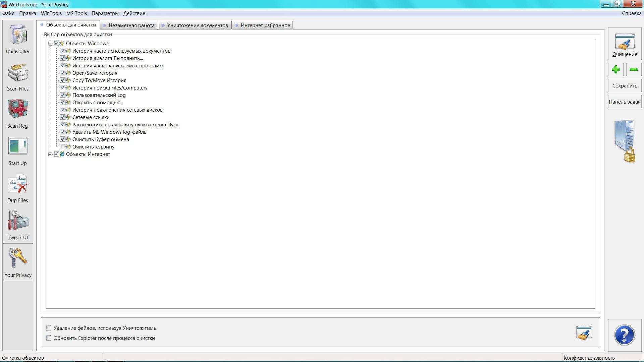Switch to Незаметная работа tab

pos(129,25)
